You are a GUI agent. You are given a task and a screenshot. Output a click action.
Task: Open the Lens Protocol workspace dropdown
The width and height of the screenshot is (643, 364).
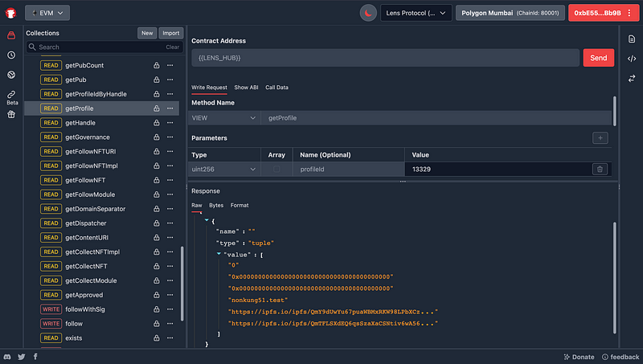[416, 13]
